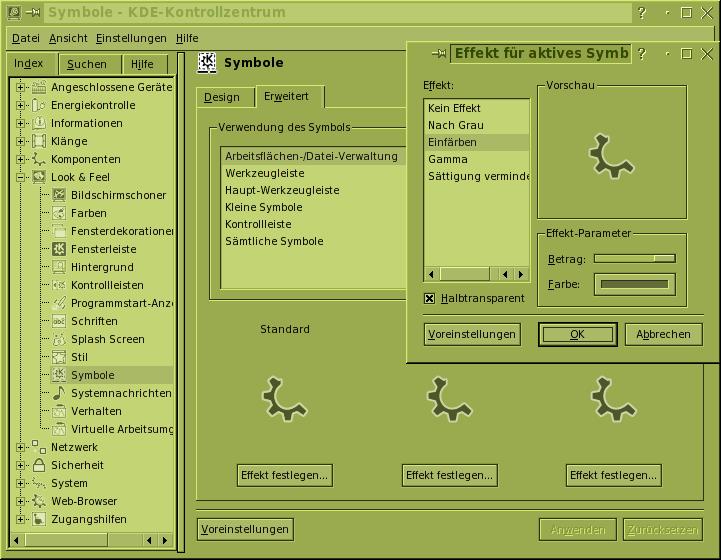Click Voreinstellungen in the main window
This screenshot has height=560, width=721.
click(x=245, y=529)
